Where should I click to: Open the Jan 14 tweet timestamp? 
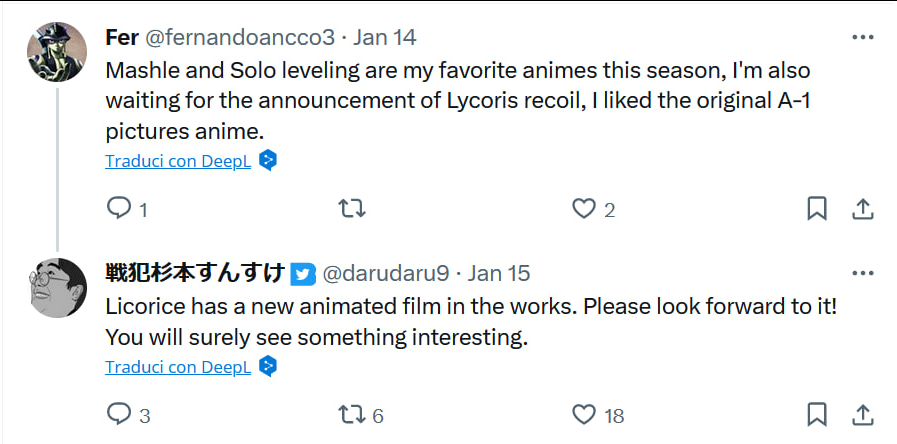pyautogui.click(x=386, y=38)
